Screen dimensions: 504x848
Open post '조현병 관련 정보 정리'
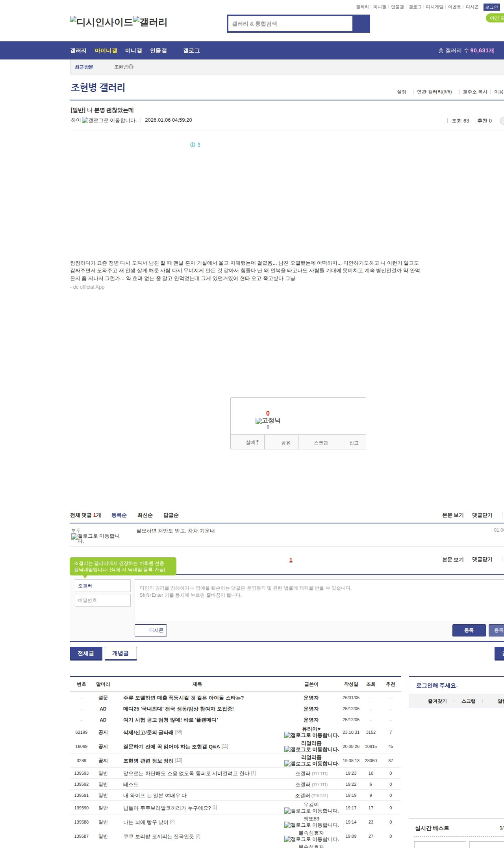pyautogui.click(x=148, y=761)
